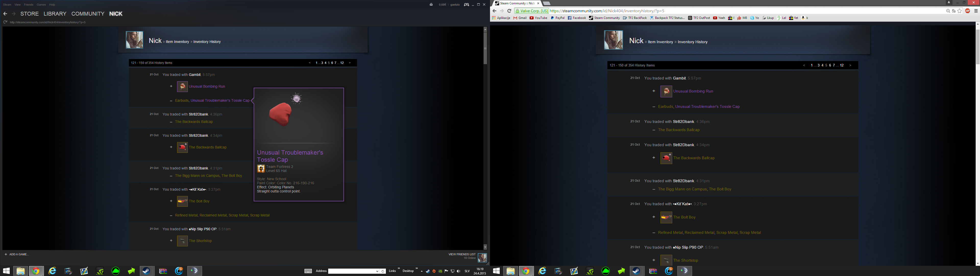Open File Explorer from left taskbar
The height and width of the screenshot is (276, 980).
click(20, 271)
